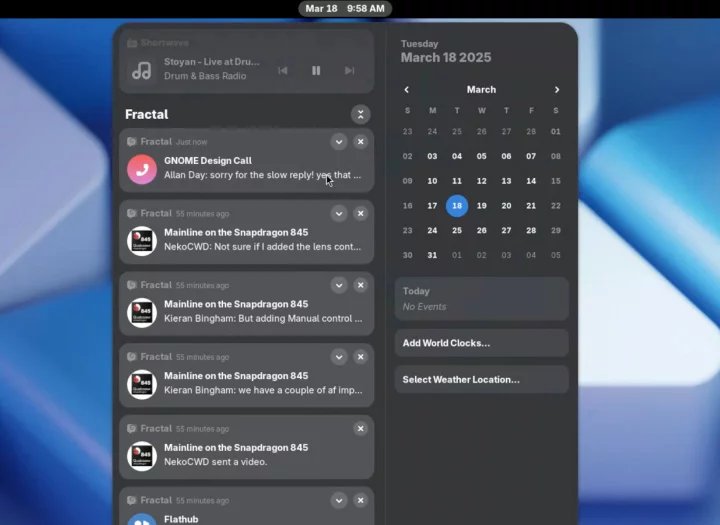Click the Mar 18 9:58 AM clock in top bar
720x525 pixels.
345,9
